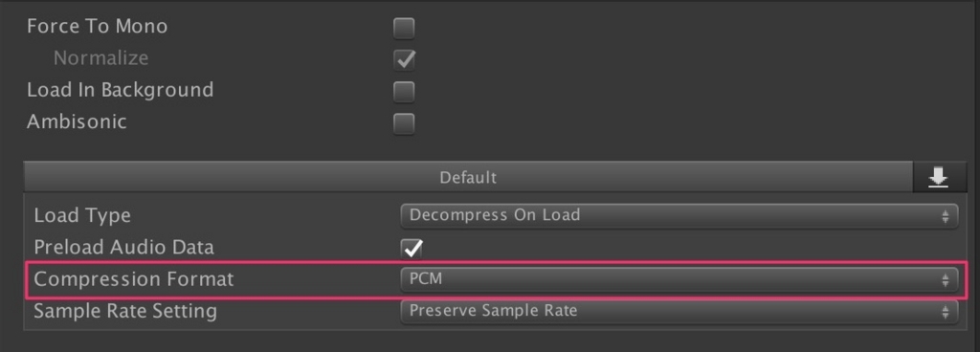Click the Load Type dropdown arrows
Screen dimensions: 980x352
click(x=945, y=216)
